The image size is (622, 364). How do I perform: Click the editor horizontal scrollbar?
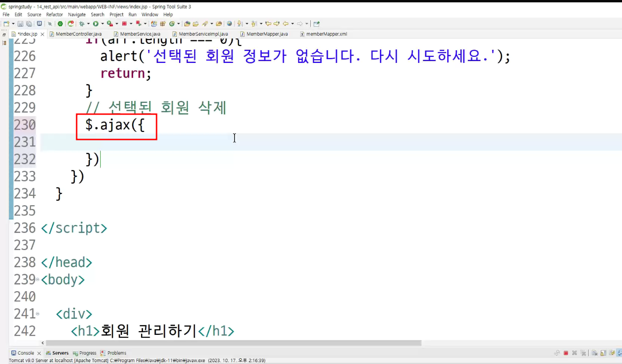click(x=233, y=343)
